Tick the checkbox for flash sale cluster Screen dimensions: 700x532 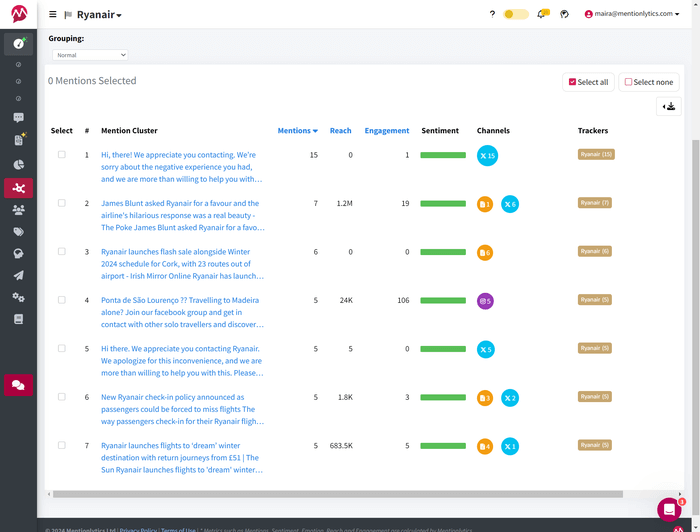(62, 251)
